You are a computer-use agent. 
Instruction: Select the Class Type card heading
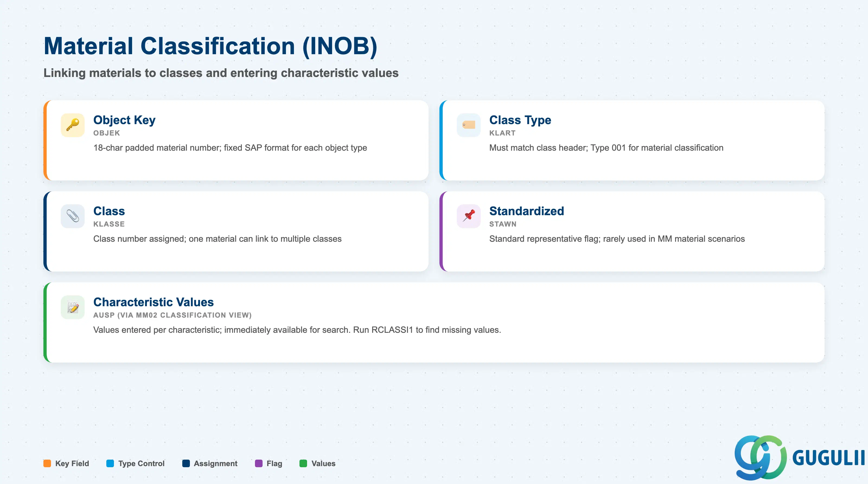[520, 120]
